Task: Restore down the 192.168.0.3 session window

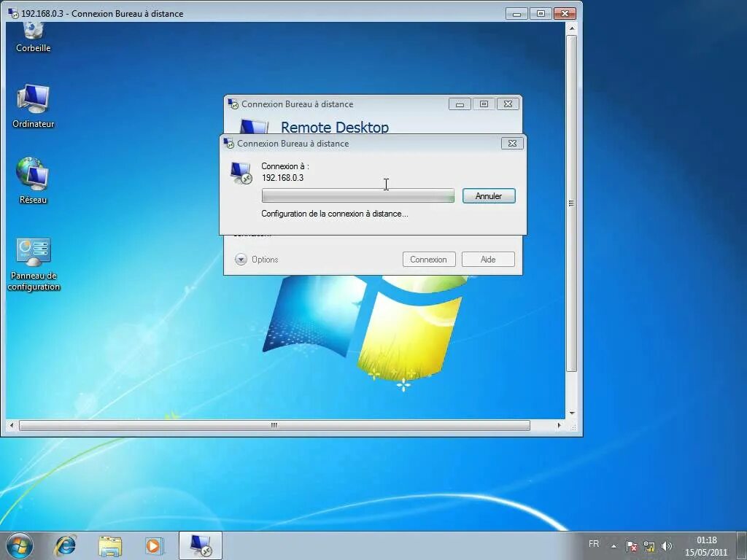Action: 541,13
